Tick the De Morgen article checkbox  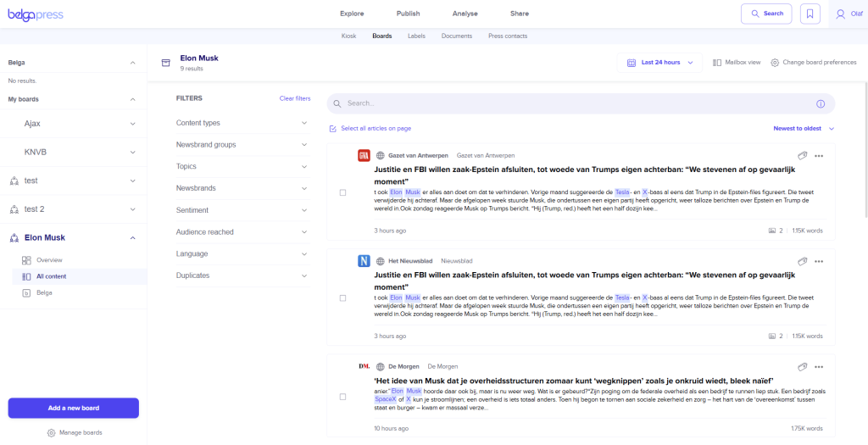pos(342,397)
